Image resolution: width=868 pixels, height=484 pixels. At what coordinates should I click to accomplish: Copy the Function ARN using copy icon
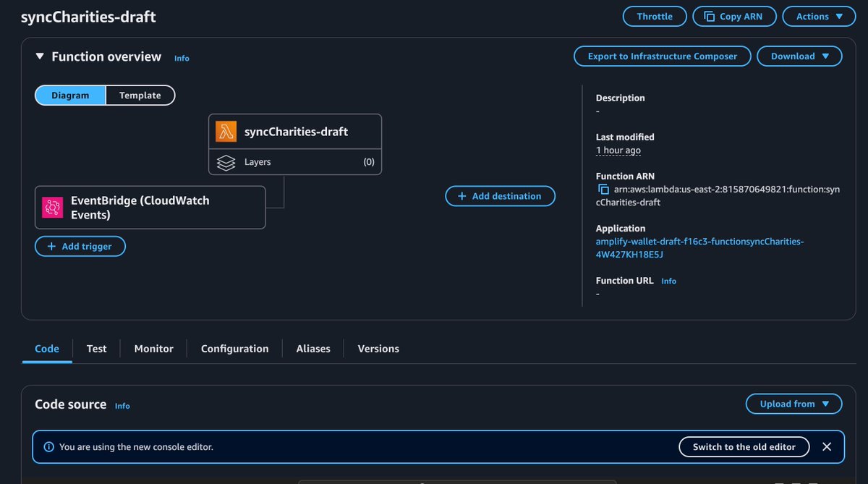pos(603,190)
